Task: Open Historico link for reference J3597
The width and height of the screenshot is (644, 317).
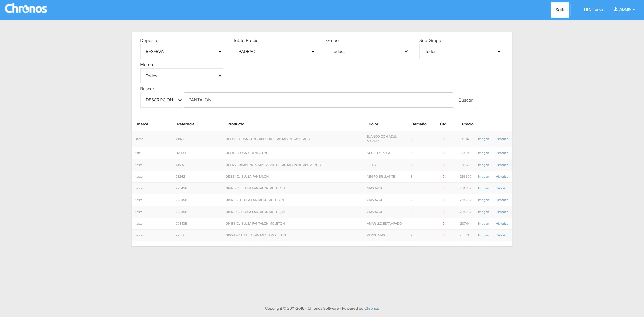Action: click(x=502, y=165)
